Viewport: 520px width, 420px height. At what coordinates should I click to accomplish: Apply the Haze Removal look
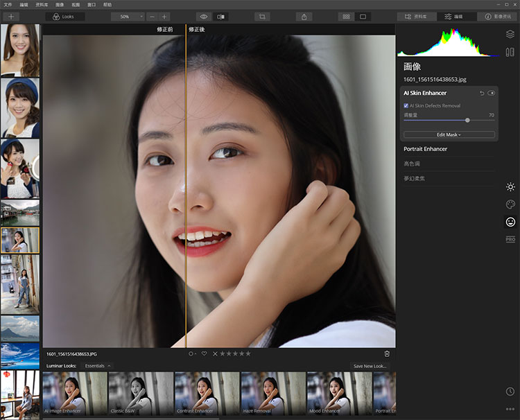tap(274, 394)
